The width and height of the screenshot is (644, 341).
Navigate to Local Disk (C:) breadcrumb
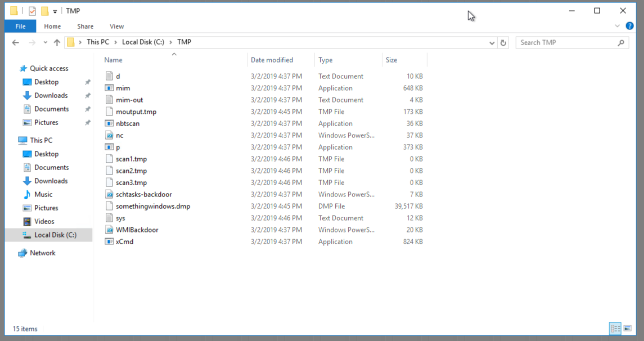tap(143, 42)
